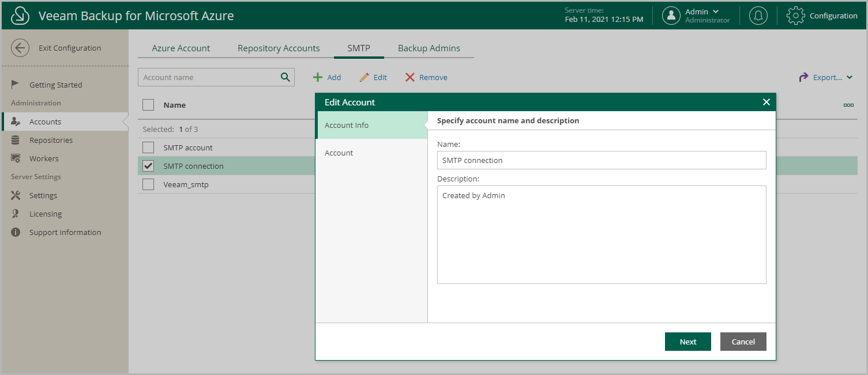Uncheck the SMTP connection checkbox

click(148, 166)
